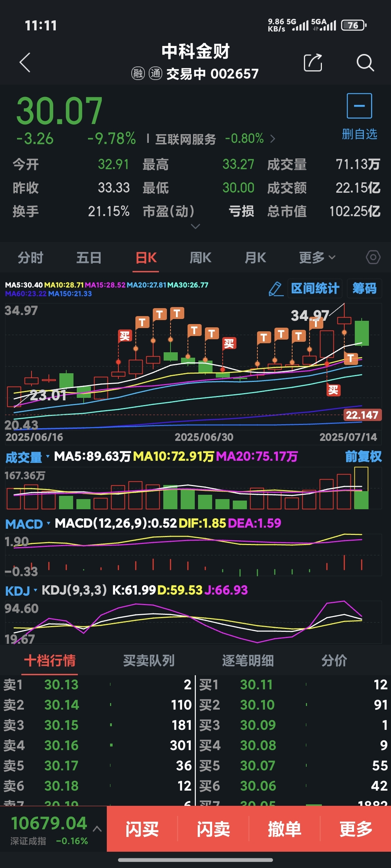Expand the stock details chevron
This screenshot has height=868, width=391.
[195, 226]
